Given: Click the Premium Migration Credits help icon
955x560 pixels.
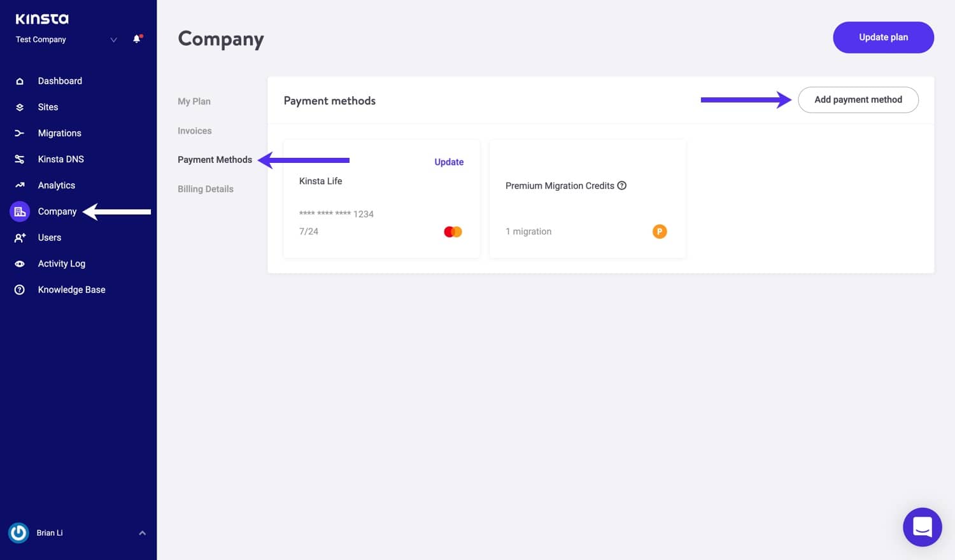Looking at the screenshot, I should [x=622, y=185].
